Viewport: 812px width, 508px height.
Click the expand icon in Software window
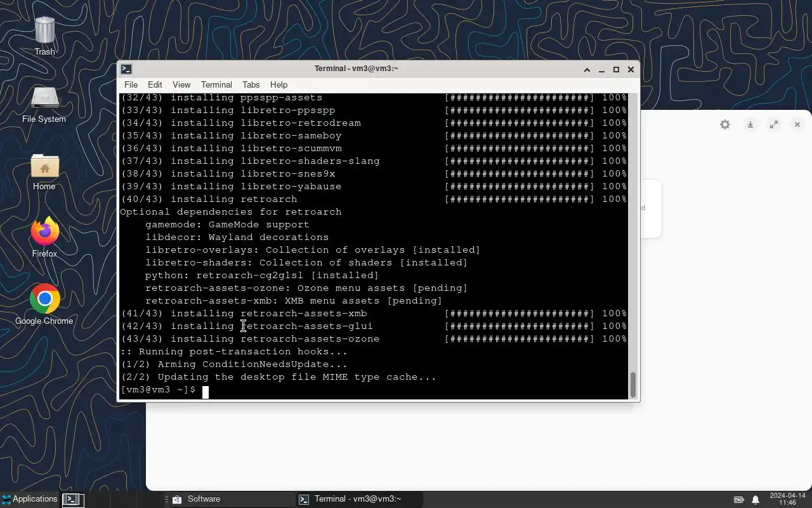[x=774, y=124]
